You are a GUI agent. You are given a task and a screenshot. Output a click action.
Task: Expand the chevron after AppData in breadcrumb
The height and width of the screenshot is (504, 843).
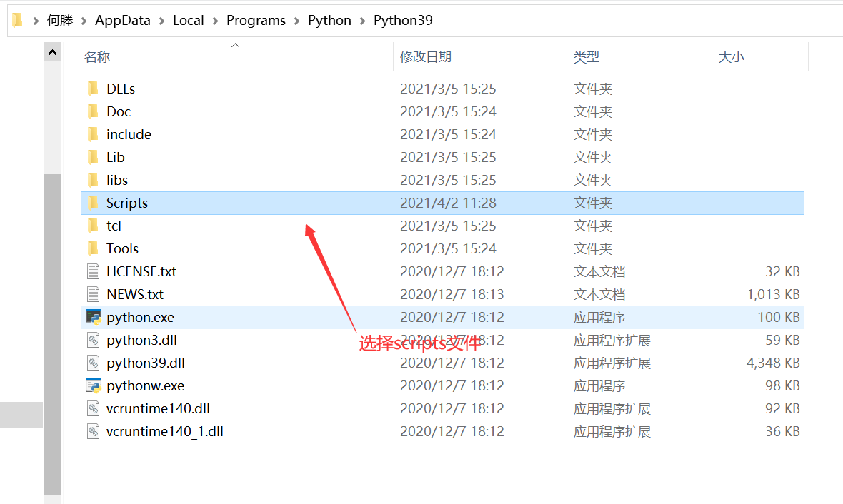(x=162, y=21)
